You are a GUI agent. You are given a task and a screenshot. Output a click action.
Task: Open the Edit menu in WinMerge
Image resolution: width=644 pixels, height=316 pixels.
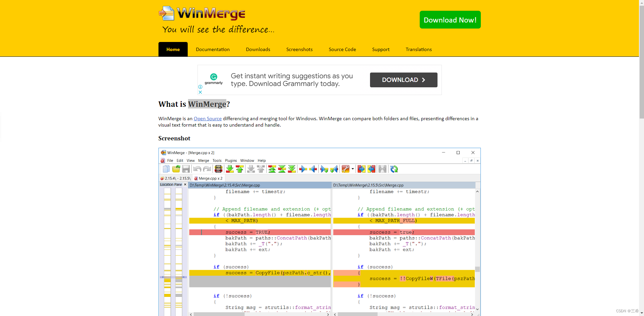point(180,161)
